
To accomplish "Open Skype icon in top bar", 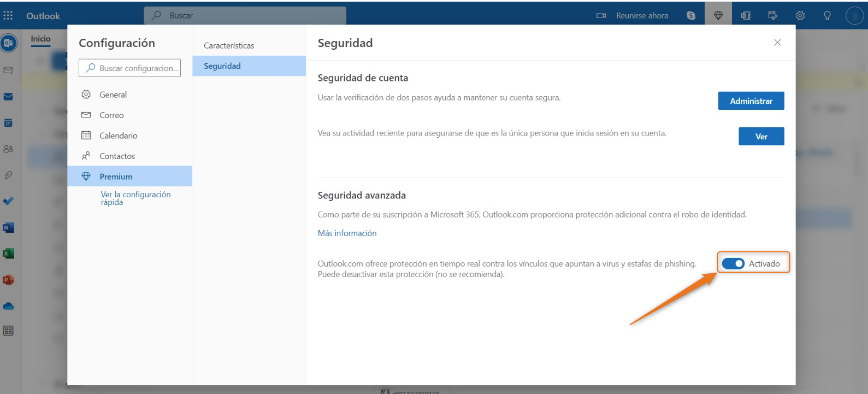I will [x=691, y=15].
